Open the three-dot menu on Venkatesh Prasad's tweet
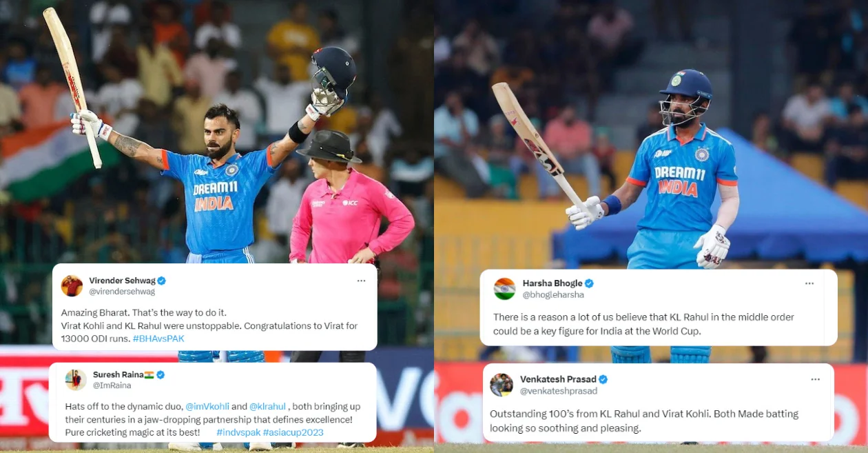Viewport: 868px width, 453px height. 816,379
